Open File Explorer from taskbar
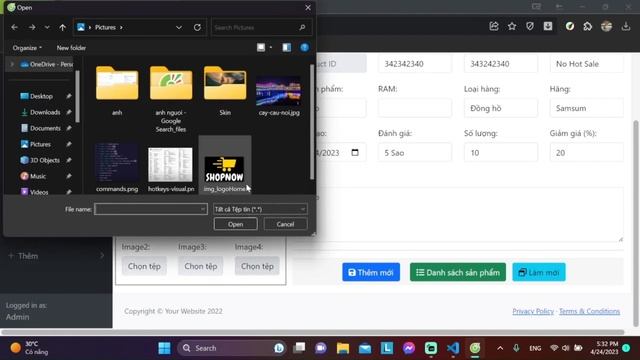The image size is (640, 360). point(343,348)
